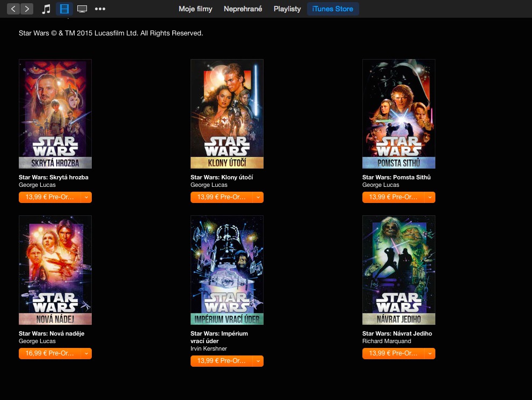Open the Návrat Jediho movie poster
This screenshot has height=400, width=532.
[399, 270]
